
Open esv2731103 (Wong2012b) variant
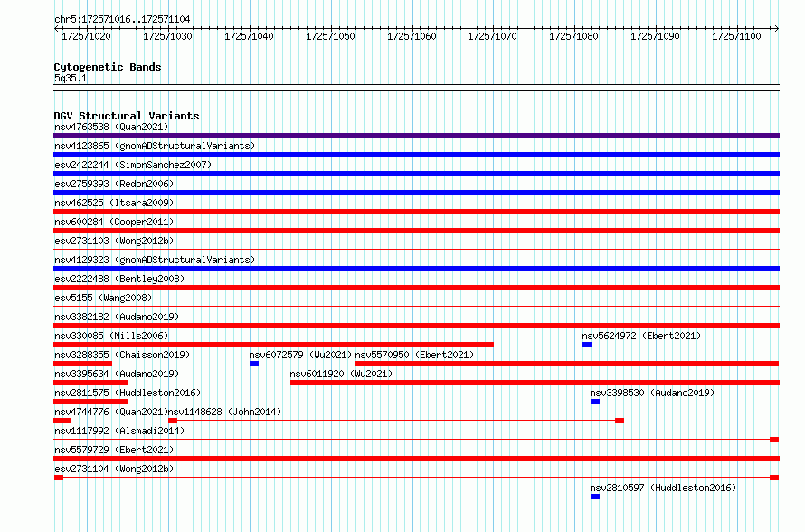(x=114, y=241)
